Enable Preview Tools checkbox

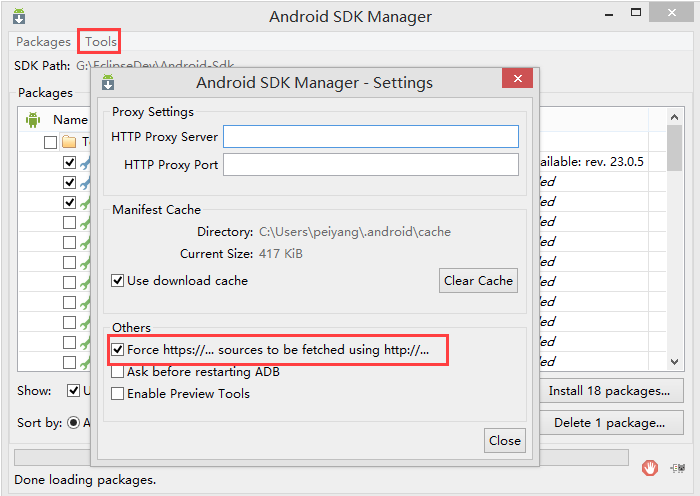117,394
